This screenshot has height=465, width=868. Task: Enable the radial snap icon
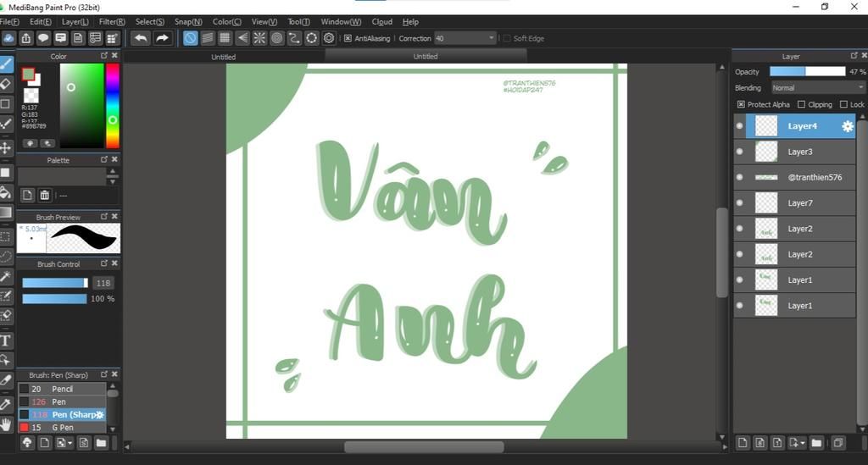(x=259, y=38)
